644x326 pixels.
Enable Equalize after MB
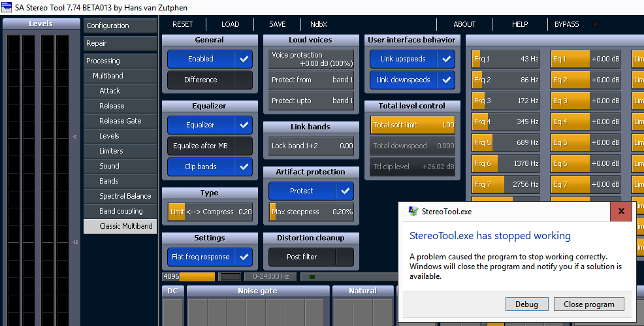pos(210,146)
